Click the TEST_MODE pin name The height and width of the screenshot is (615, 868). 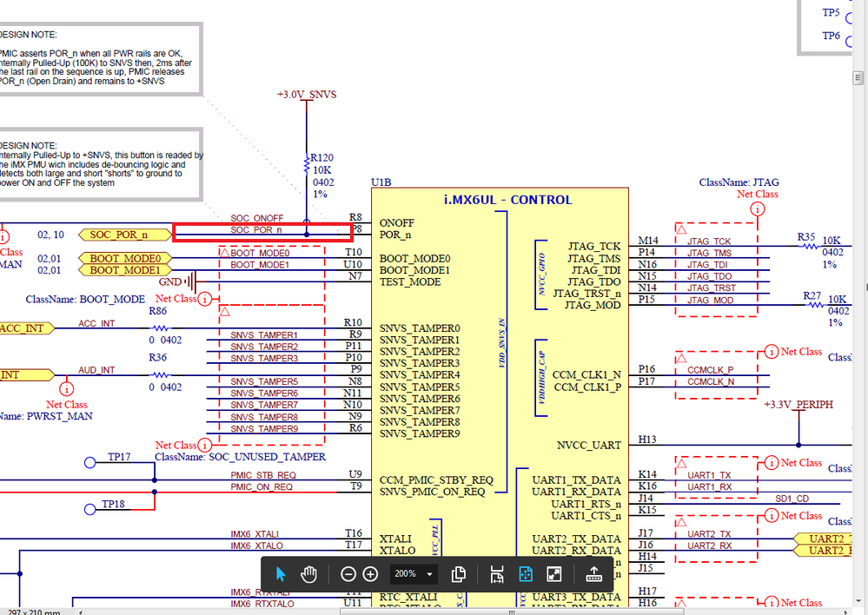pyautogui.click(x=410, y=281)
